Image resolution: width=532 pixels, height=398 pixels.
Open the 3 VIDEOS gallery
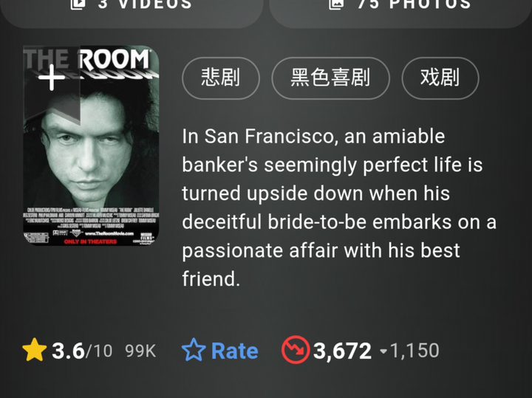[x=132, y=10]
